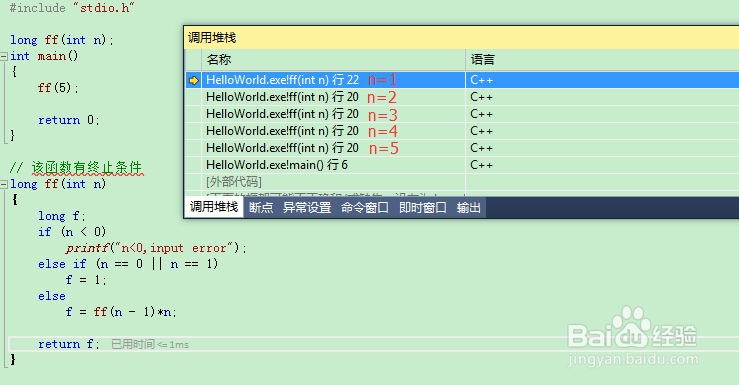Show the 输出 tab

point(468,207)
